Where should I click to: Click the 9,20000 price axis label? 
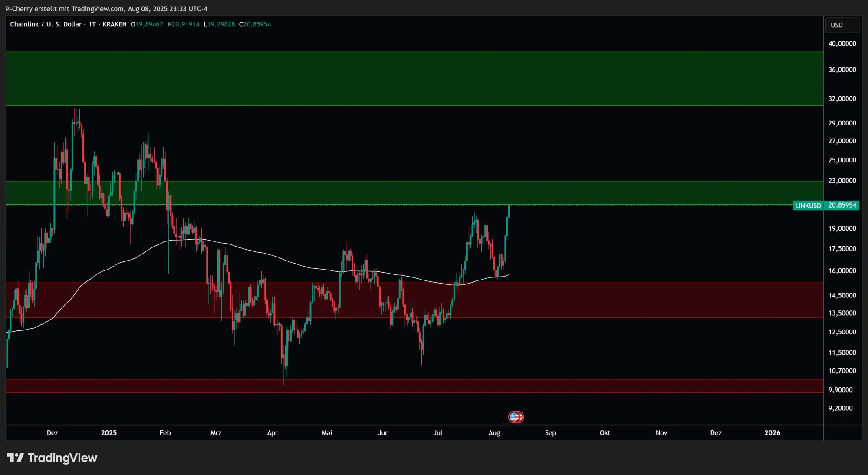click(x=840, y=408)
